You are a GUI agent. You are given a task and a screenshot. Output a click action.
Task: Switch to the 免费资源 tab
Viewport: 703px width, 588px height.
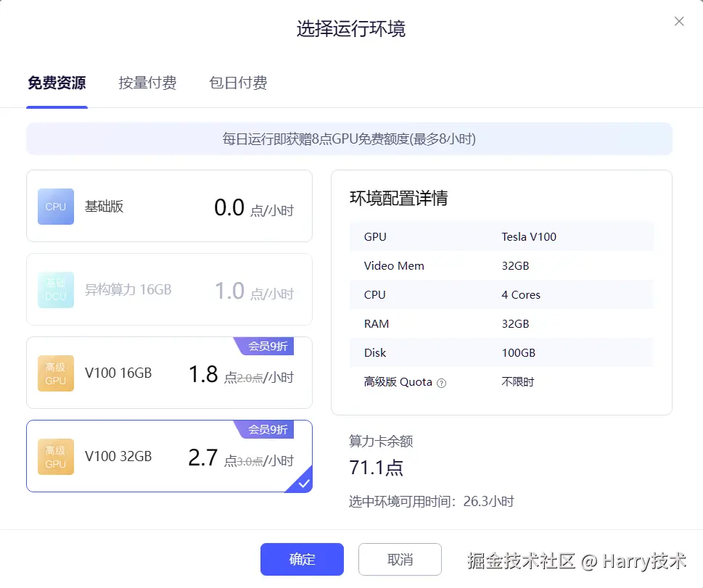point(57,83)
